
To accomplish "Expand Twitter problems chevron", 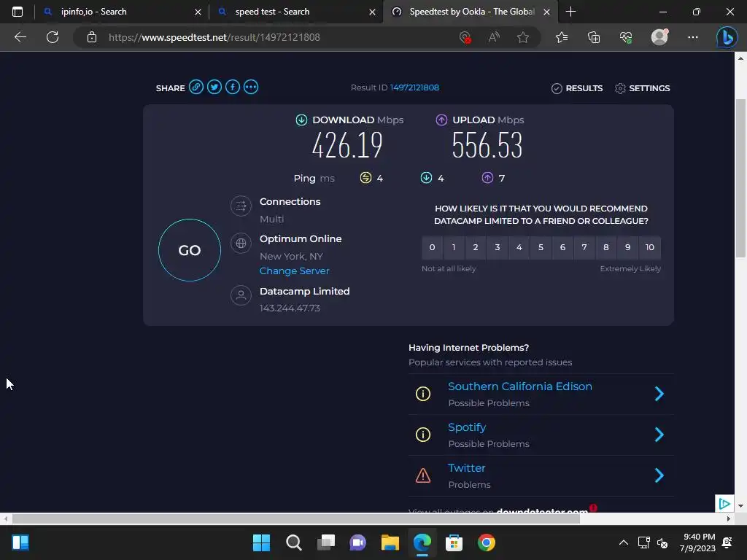I will 659,475.
